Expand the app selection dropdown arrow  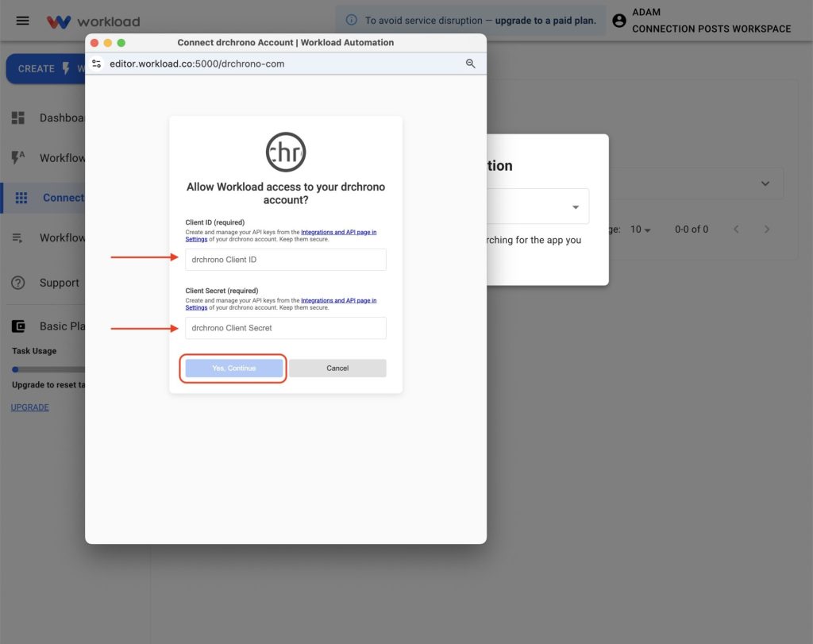(x=576, y=207)
